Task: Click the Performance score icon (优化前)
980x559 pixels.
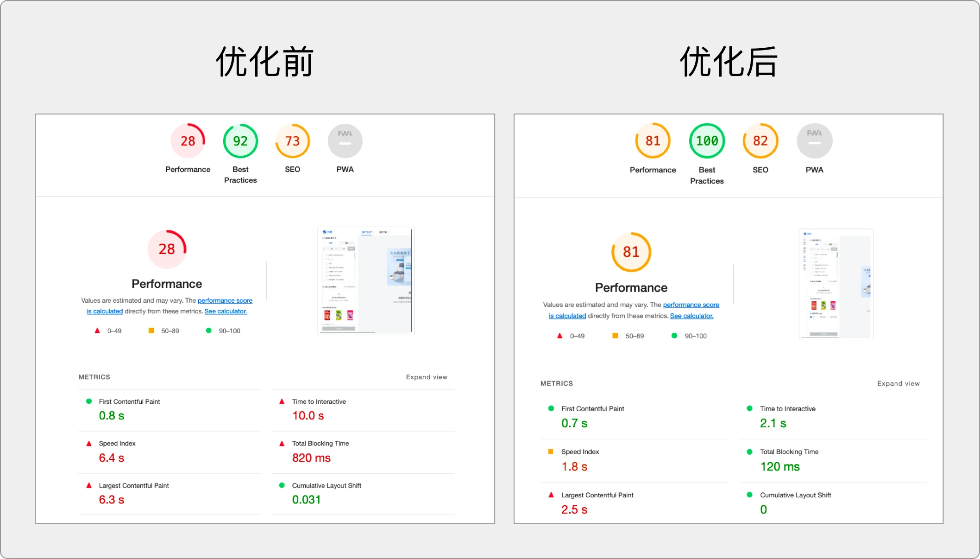Action: tap(187, 141)
